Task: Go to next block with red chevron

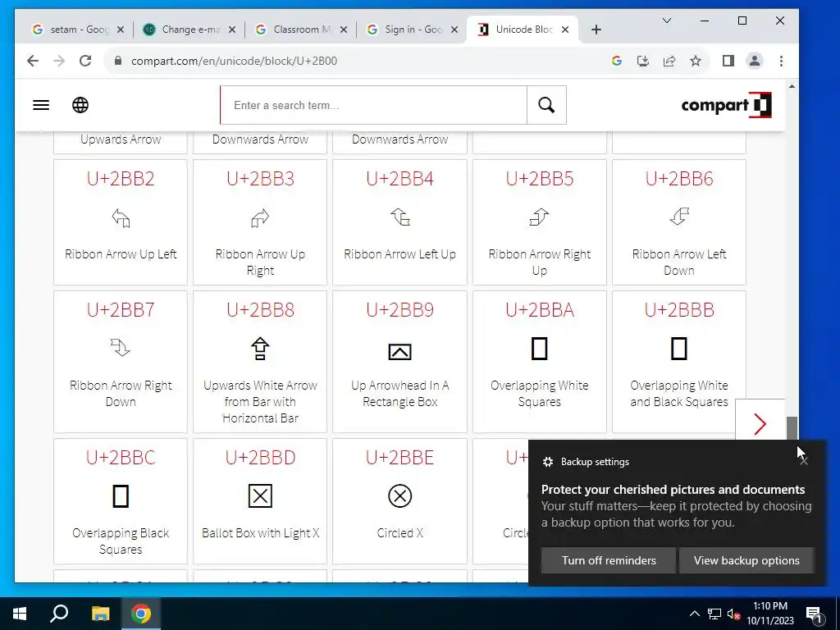Action: coord(760,424)
